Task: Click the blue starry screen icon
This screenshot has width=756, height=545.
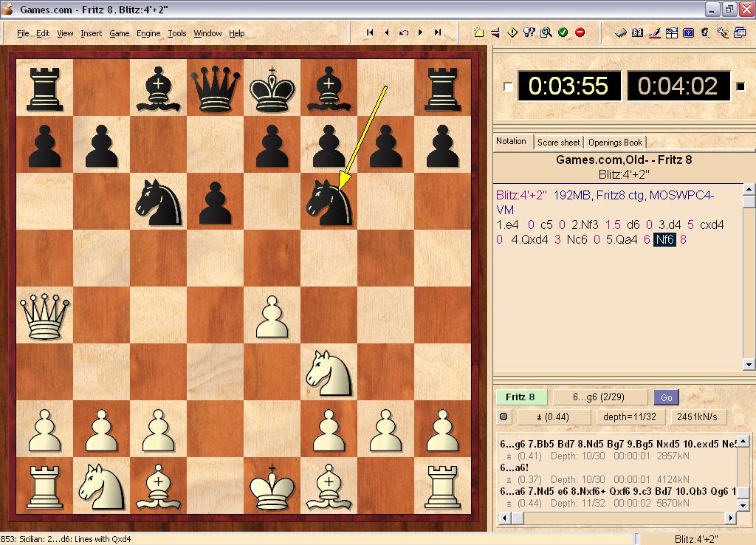Action: click(x=689, y=32)
